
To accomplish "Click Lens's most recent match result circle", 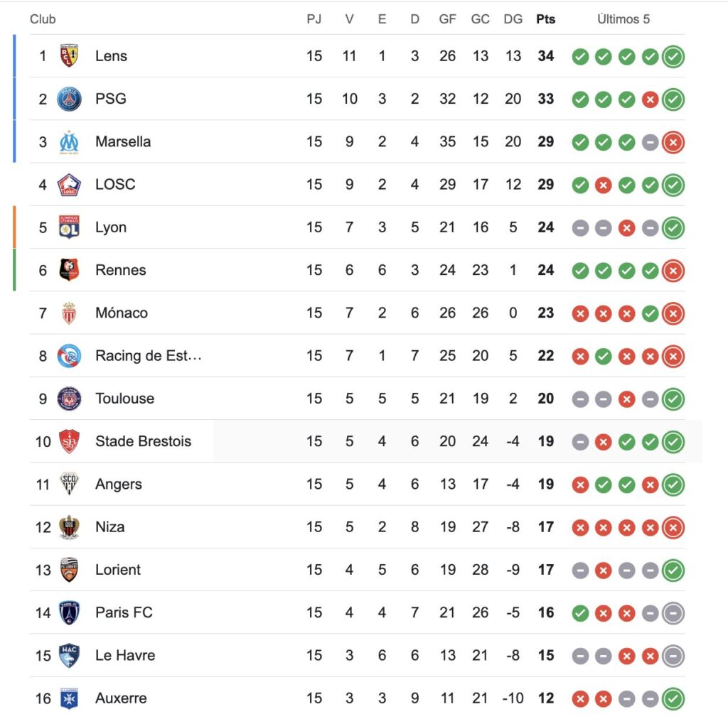I will click(x=673, y=57).
